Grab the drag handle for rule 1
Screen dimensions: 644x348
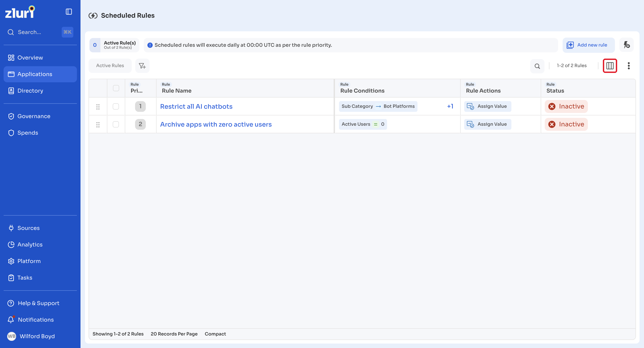[98, 107]
